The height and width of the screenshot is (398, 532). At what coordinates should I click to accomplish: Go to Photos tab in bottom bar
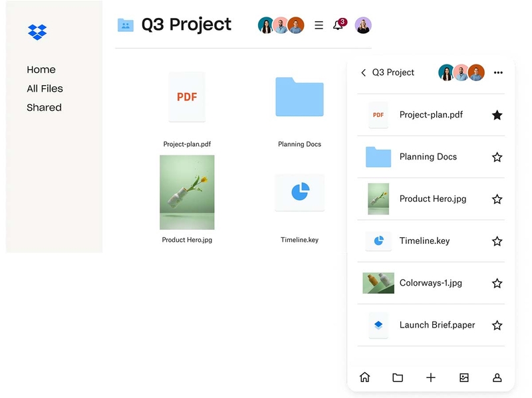464,377
